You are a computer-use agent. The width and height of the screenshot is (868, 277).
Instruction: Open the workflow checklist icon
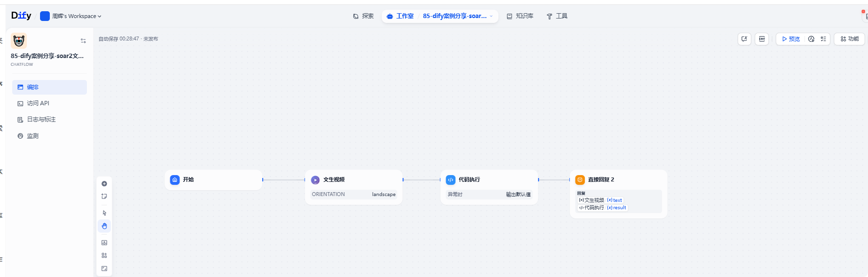[x=823, y=39]
